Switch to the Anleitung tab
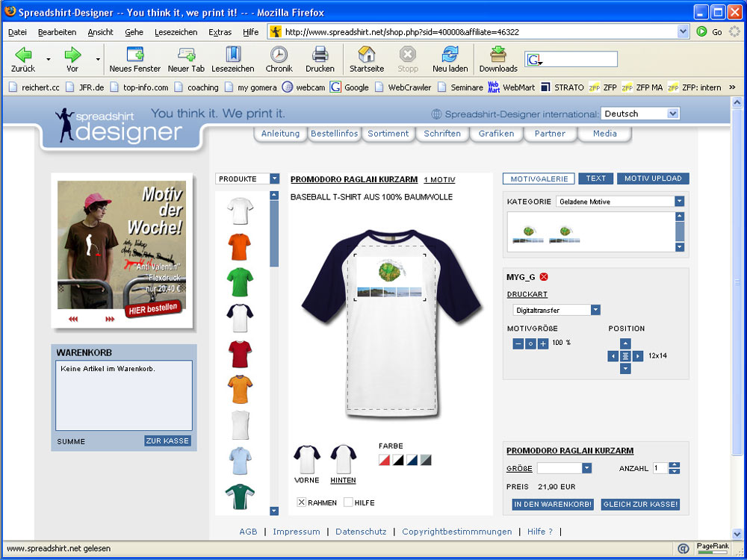Screen dimensions: 747x560 (280, 134)
